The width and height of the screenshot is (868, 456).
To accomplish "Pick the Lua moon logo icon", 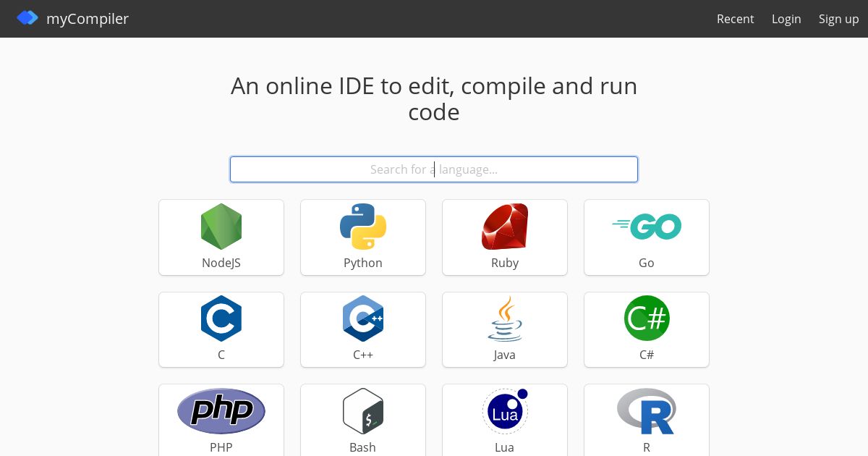I will [505, 411].
